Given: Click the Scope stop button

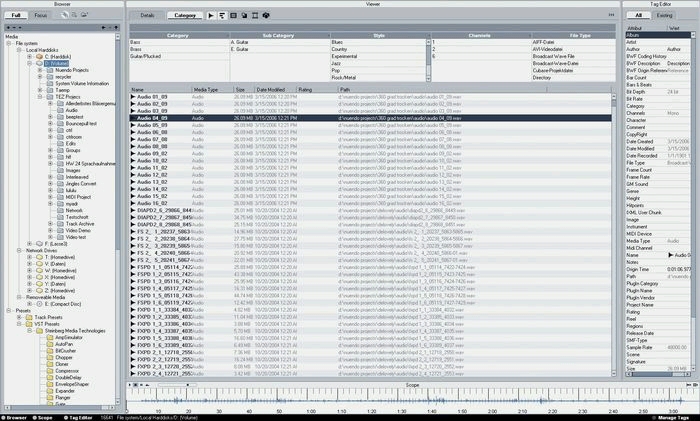Looking at the screenshot, I should coord(136,385).
